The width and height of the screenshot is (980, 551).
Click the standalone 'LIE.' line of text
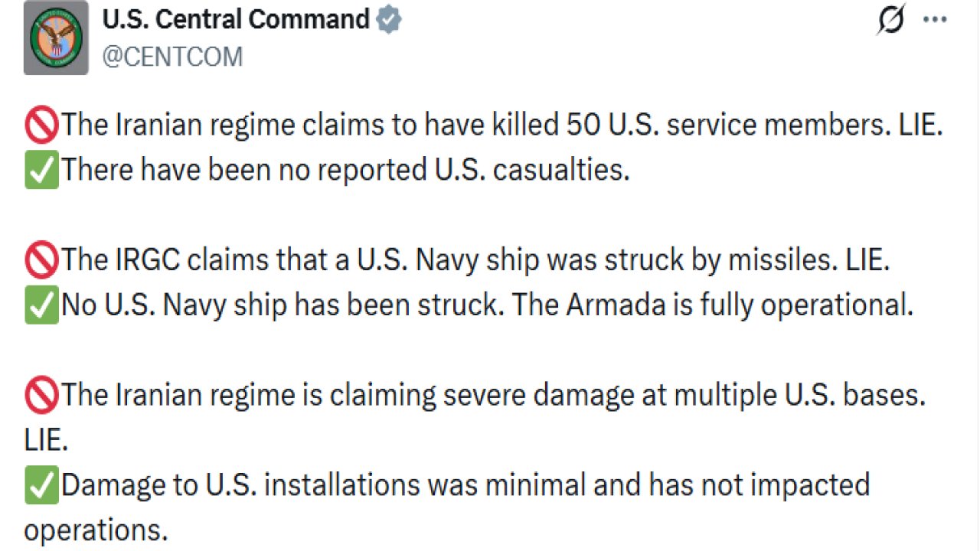tap(46, 441)
